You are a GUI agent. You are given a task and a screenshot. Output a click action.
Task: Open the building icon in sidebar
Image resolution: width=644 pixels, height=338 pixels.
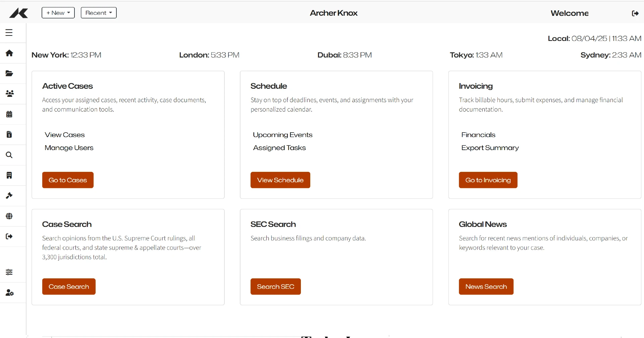point(9,175)
